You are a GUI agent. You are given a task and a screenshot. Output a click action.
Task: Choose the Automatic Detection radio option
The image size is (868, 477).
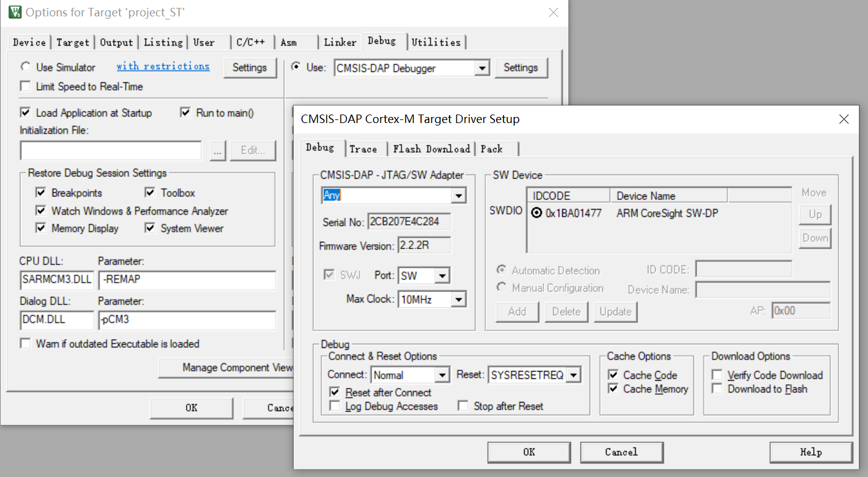point(502,270)
